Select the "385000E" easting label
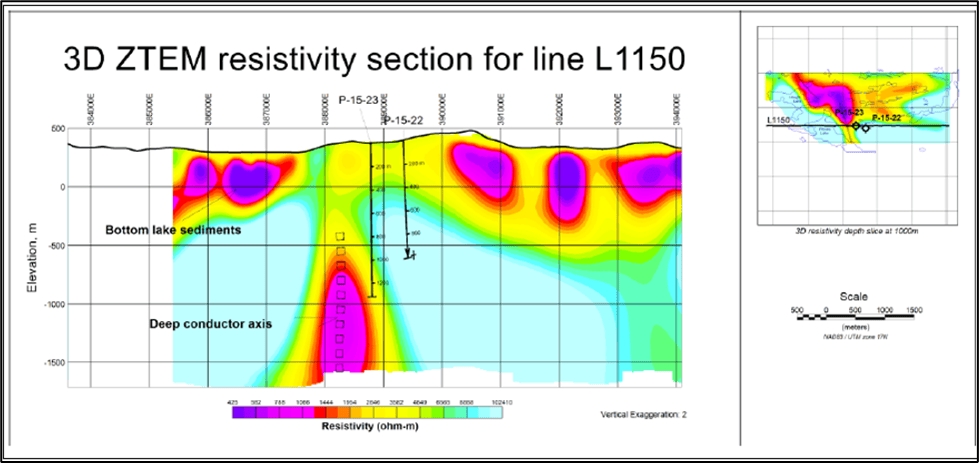Screen dimensions: 979x463 149,110
